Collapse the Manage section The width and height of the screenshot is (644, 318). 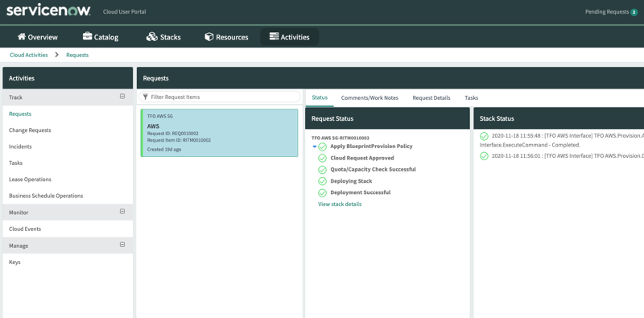(122, 245)
